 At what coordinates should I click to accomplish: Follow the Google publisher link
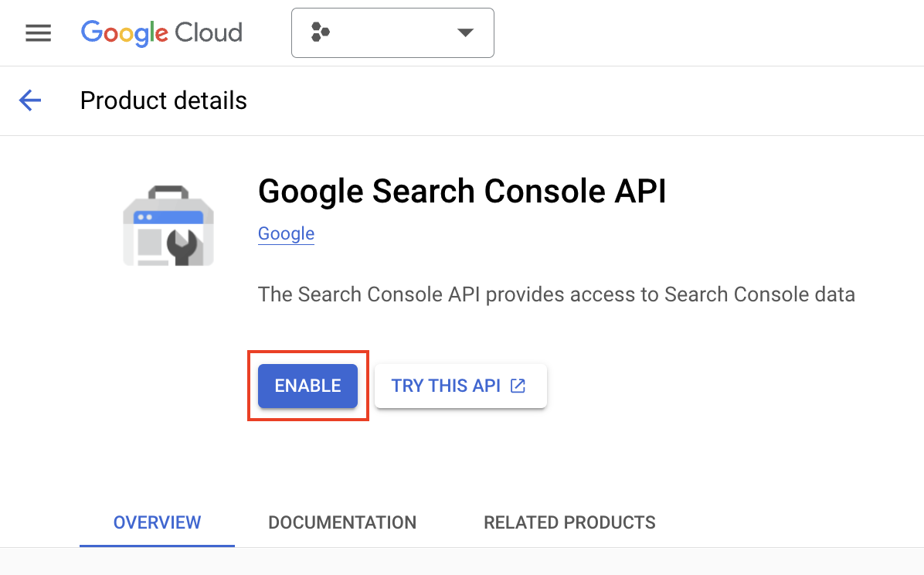286,233
